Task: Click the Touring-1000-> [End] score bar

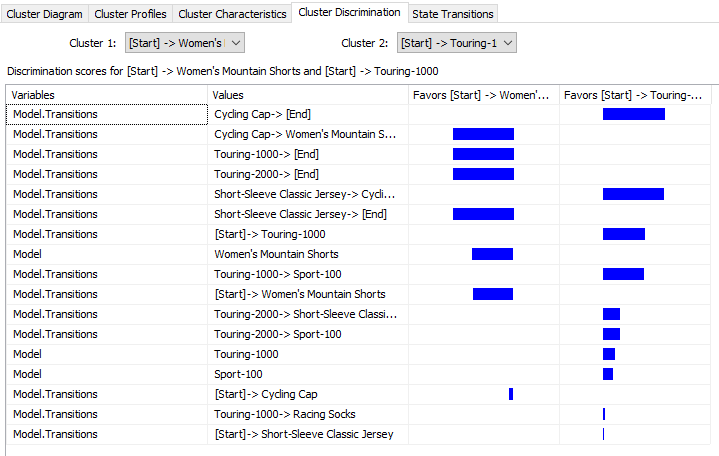Action: [x=483, y=154]
